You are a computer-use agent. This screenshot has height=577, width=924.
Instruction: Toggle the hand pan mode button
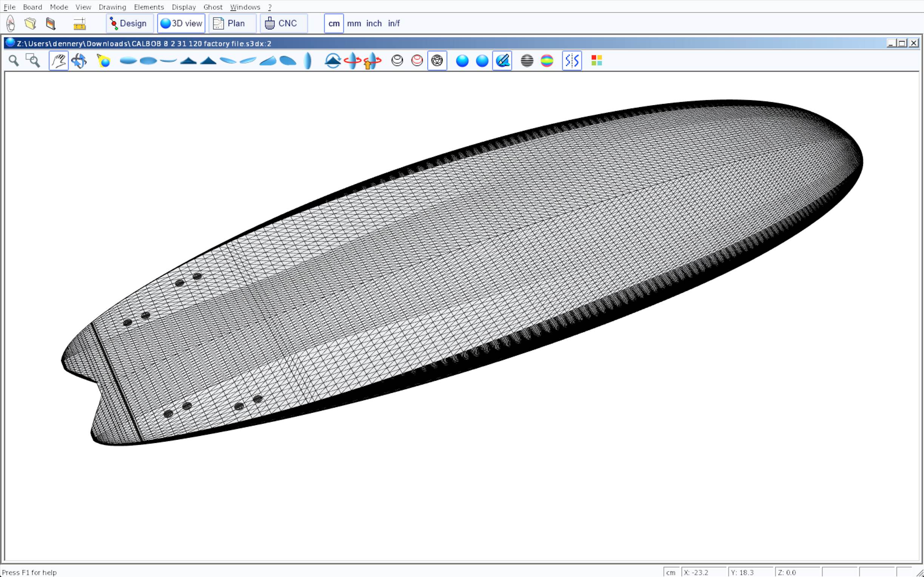[x=59, y=61]
